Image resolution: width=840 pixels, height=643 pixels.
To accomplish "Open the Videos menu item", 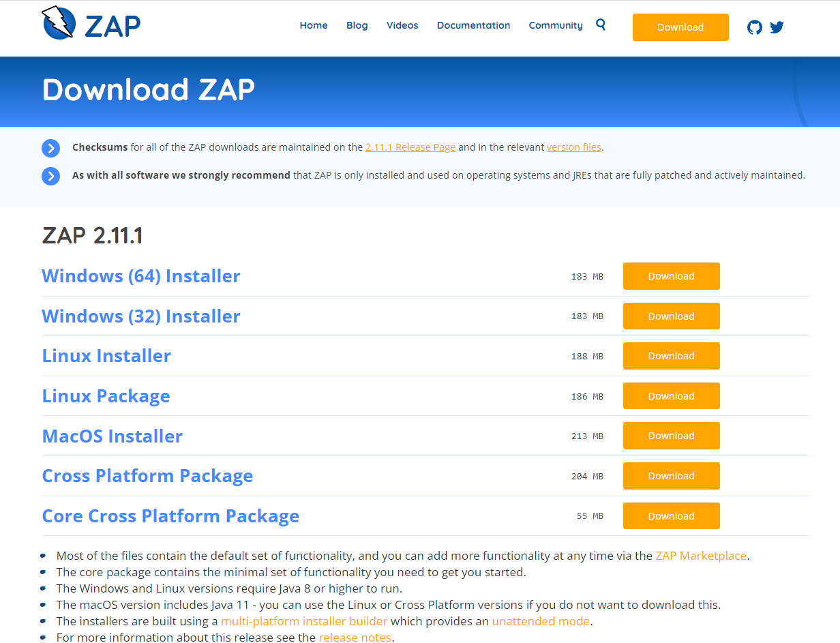I will click(402, 25).
